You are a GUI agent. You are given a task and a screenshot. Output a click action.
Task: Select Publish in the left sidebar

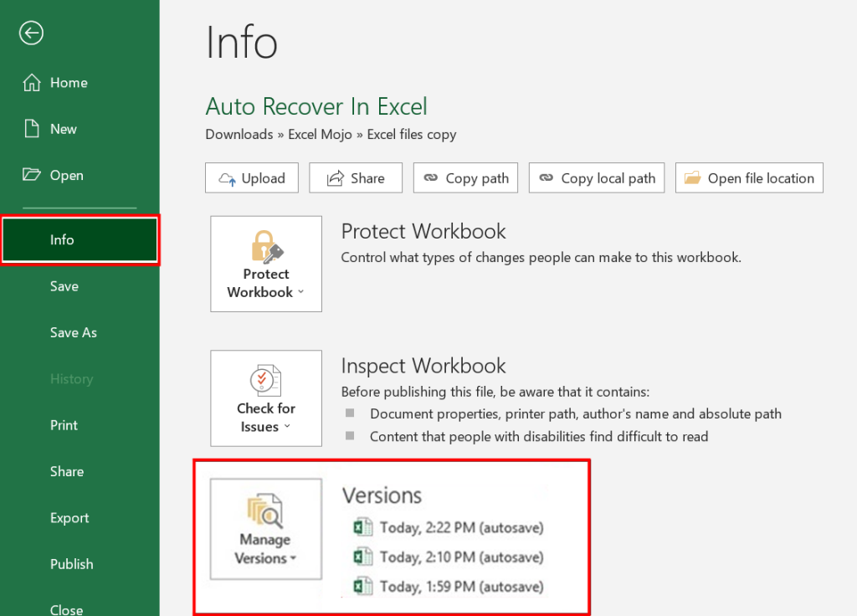click(72, 564)
